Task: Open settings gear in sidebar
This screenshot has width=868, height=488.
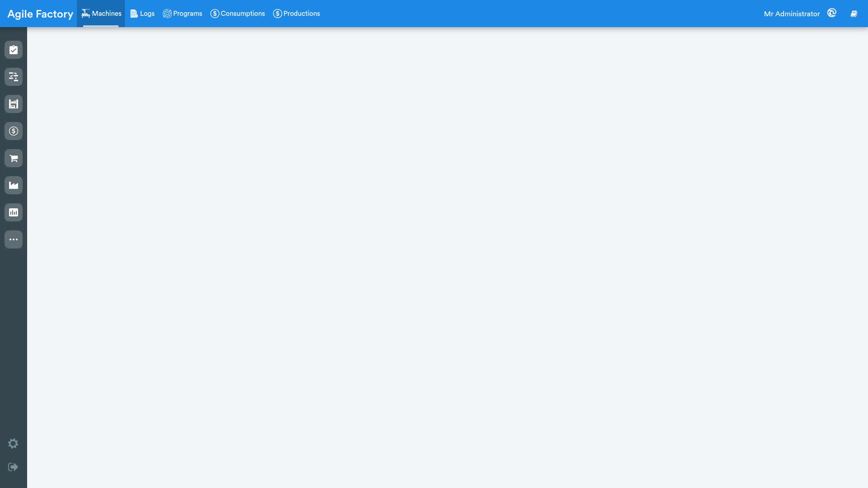Action: pos(13,443)
